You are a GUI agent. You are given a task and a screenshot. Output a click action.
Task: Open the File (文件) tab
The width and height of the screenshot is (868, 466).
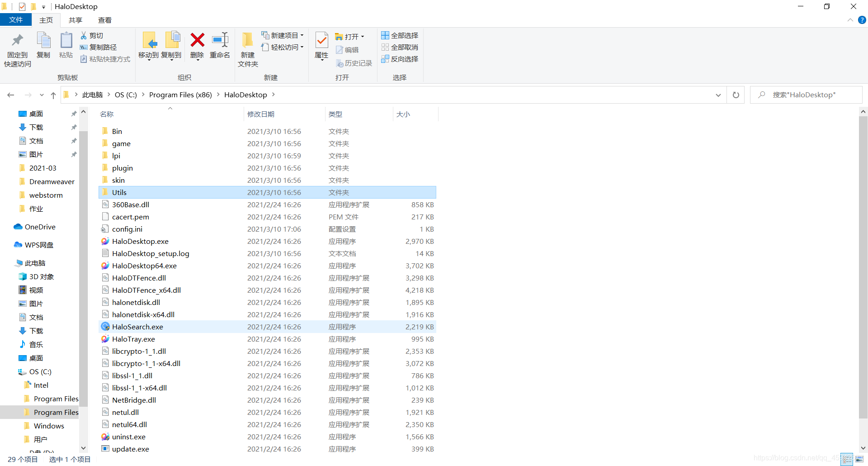click(x=16, y=20)
